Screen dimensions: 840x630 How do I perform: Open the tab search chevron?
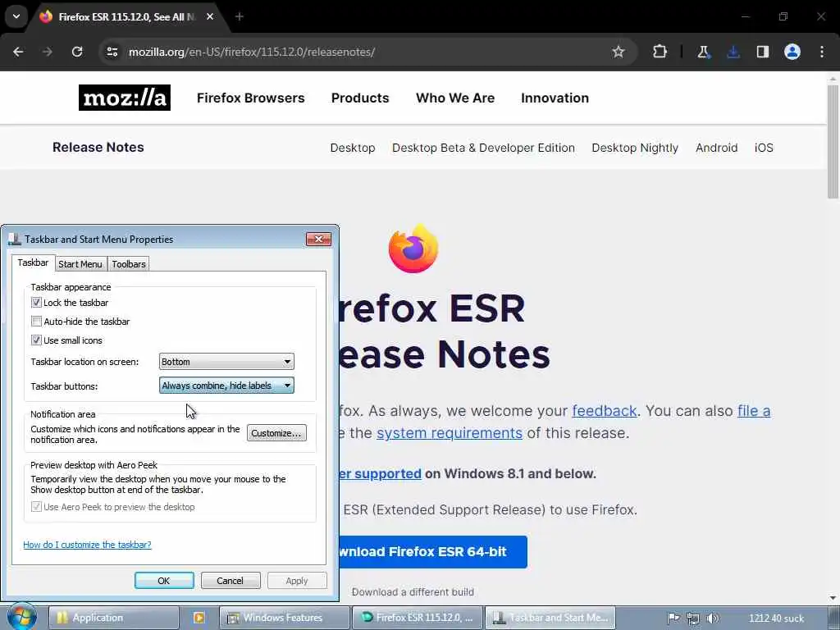[x=16, y=16]
